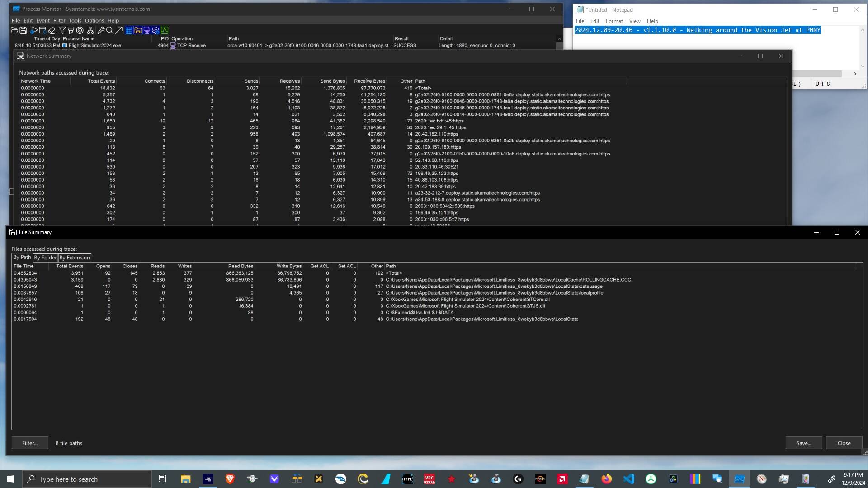Click the wrench icon in Process Monitor toolbar
This screenshot has width=868, height=488.
[101, 30]
